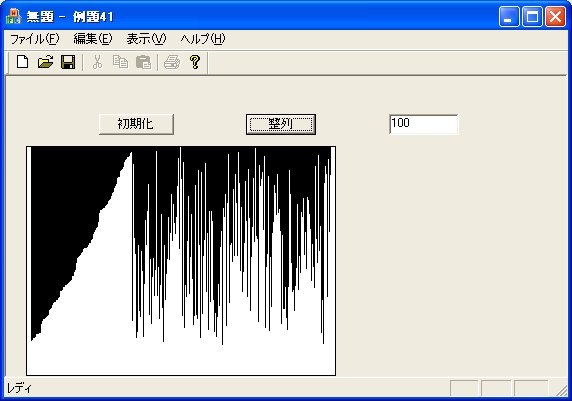Viewport: 572px width, 401px height.
Task: Click the 初期化 button
Action: (136, 124)
